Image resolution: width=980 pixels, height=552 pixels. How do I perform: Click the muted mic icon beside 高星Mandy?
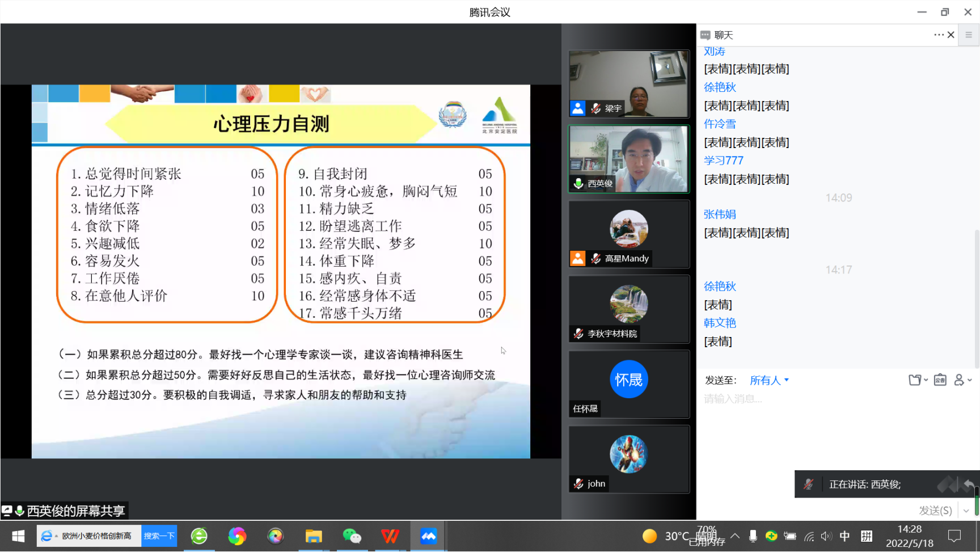click(595, 259)
